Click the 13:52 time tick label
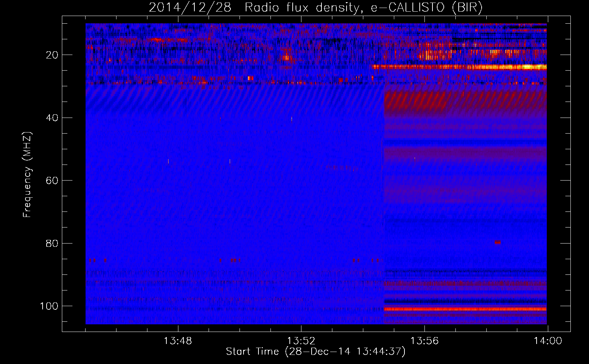Image resolution: width=589 pixels, height=364 pixels. 301,341
